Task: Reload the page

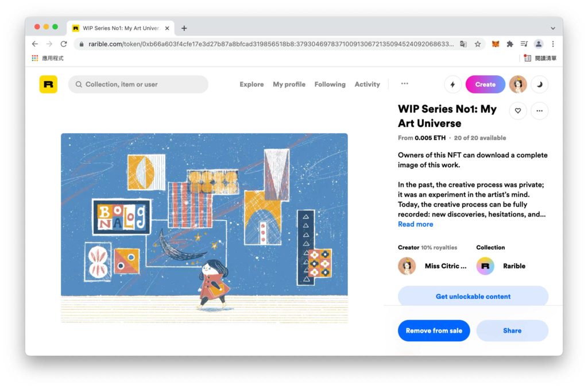Action: click(64, 44)
